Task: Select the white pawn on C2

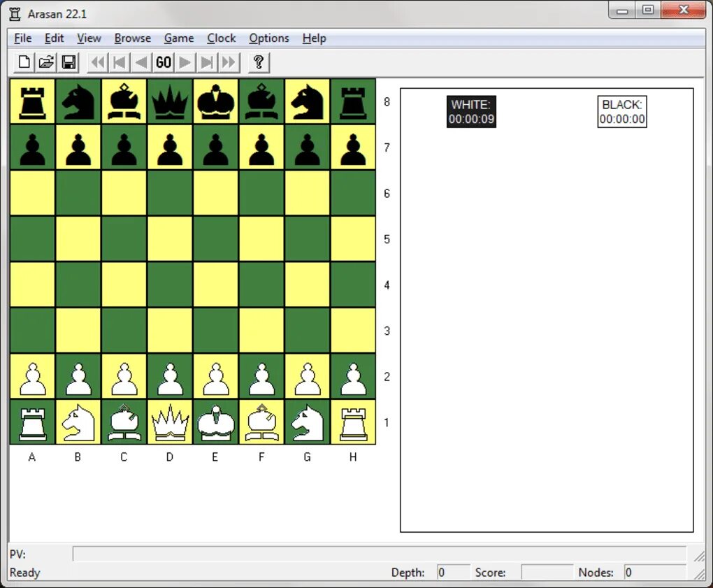Action: click(124, 377)
